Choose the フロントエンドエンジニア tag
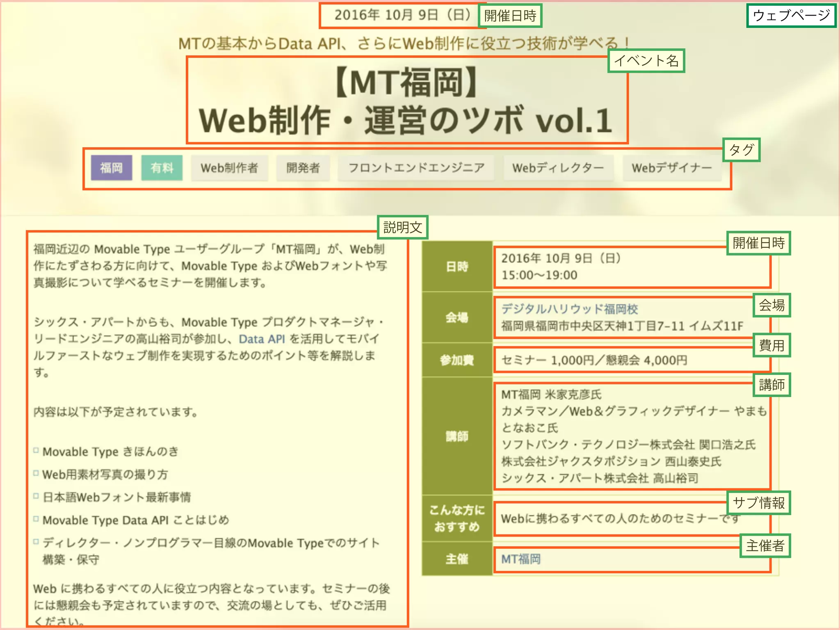This screenshot has height=630, width=840. click(x=416, y=168)
